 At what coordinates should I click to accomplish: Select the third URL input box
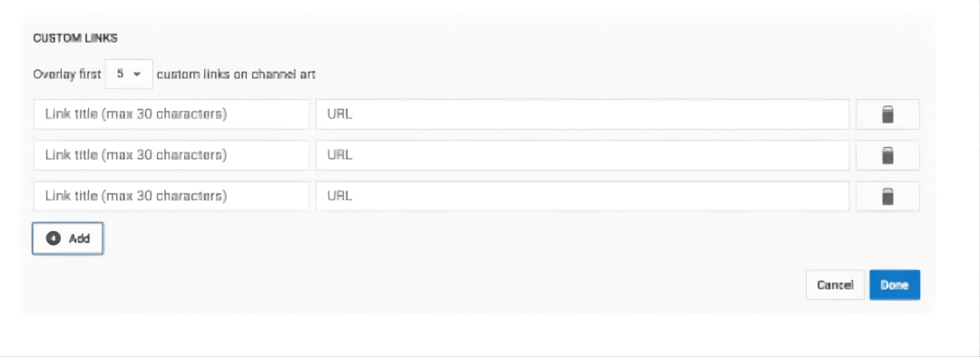click(583, 195)
